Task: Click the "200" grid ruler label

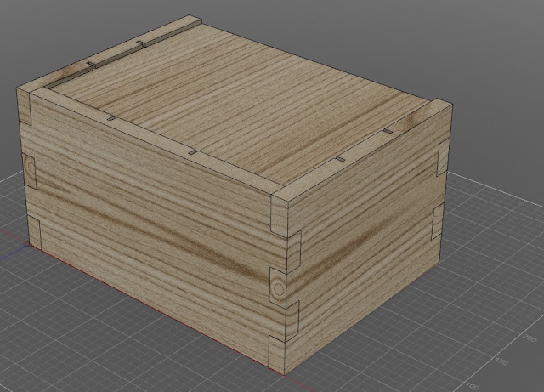Action: point(529,338)
